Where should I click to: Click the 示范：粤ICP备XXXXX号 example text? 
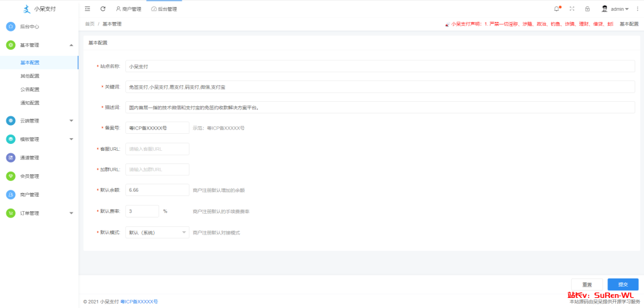coord(218,128)
